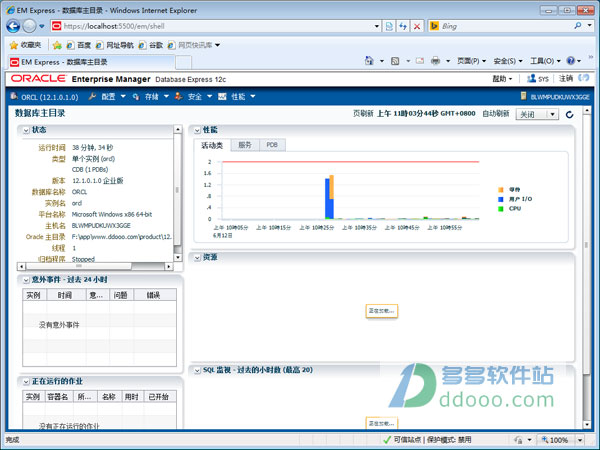Click the blue 用户 I/O legend swatch
The image size is (600, 450).
tap(501, 199)
